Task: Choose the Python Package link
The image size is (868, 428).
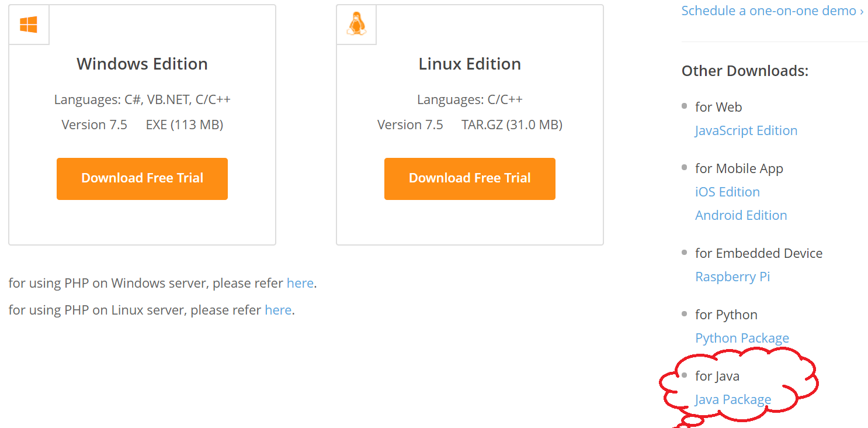Action: [x=742, y=338]
